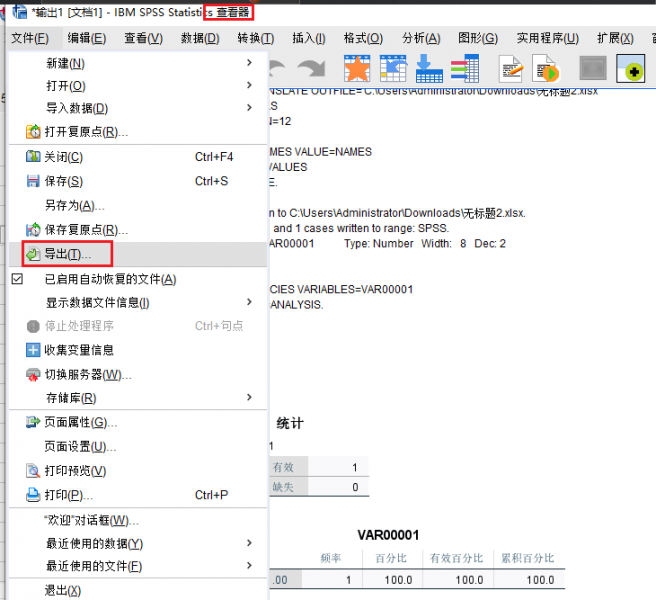Open the 图形 menu
The image size is (656, 600).
pyautogui.click(x=477, y=38)
